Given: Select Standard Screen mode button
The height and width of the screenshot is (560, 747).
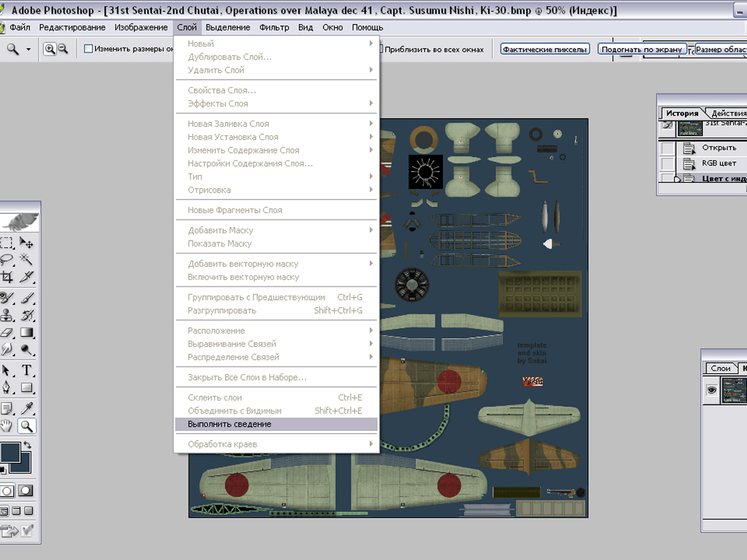Looking at the screenshot, I should (x=4, y=511).
